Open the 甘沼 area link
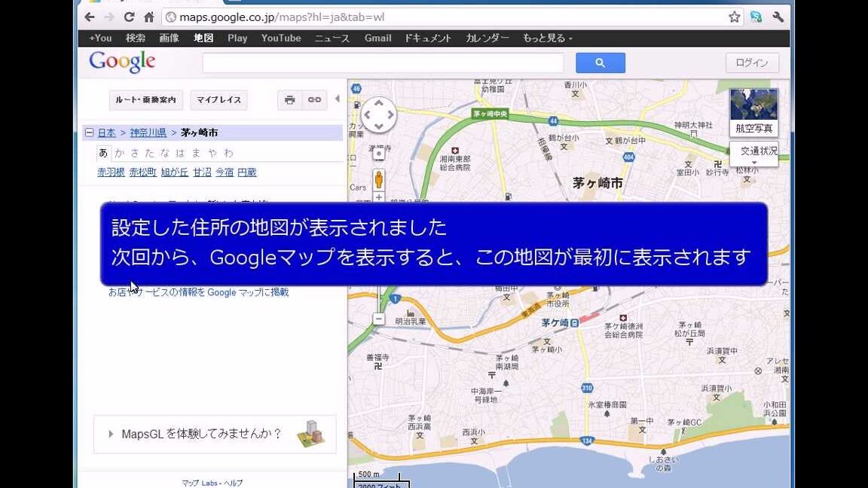This screenshot has width=868, height=488. tap(202, 172)
